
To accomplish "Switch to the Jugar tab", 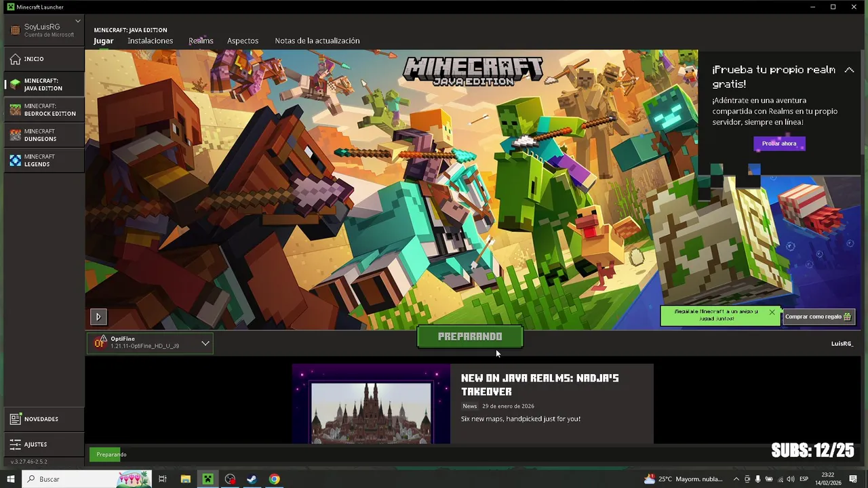I will click(104, 41).
